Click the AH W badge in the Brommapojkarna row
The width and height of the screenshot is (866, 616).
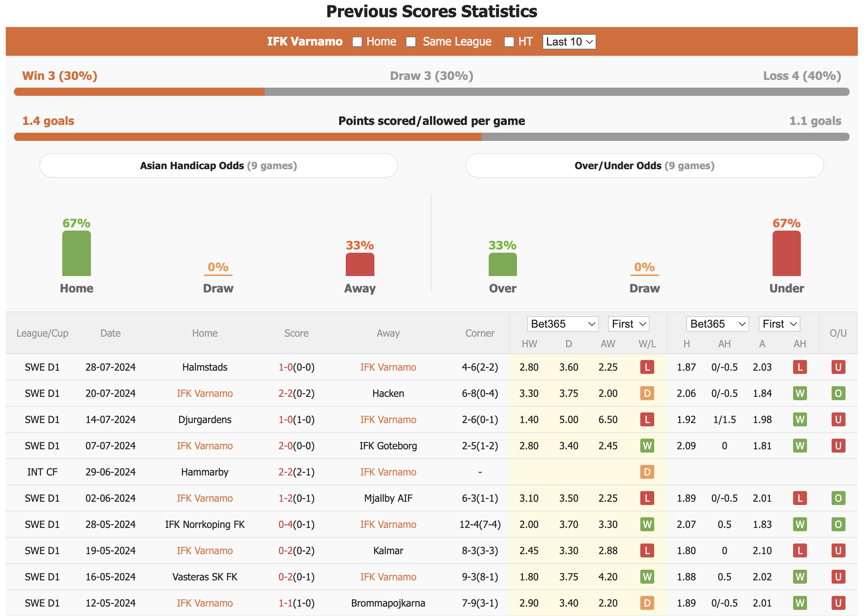point(800,603)
